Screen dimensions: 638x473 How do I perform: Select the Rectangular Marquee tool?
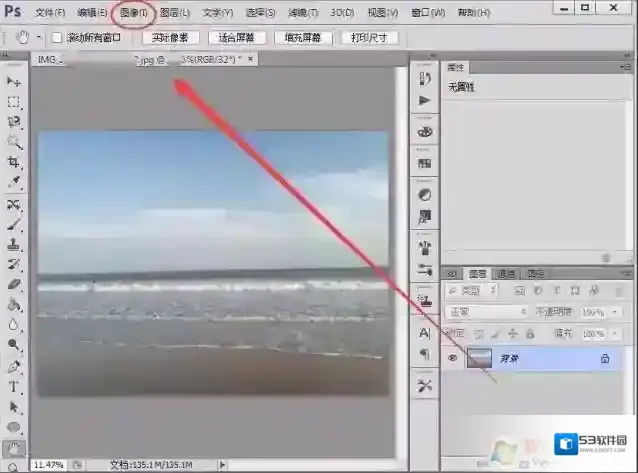[14, 102]
